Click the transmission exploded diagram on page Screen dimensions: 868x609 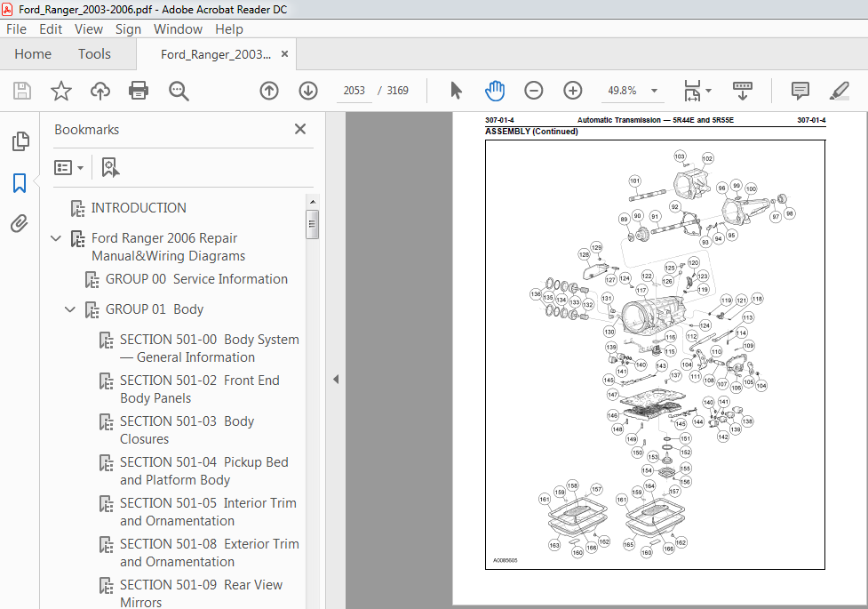point(655,355)
